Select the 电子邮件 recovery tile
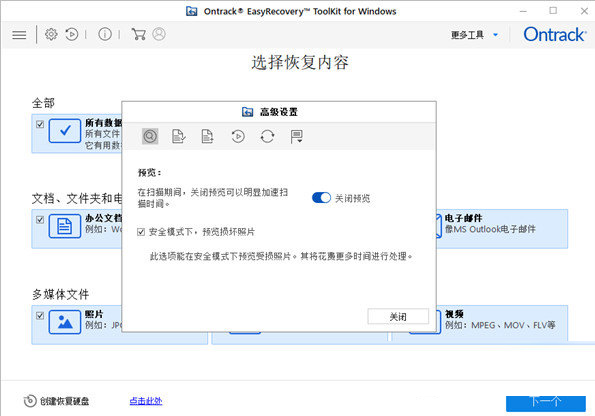Screen dimensions: 595x416 click(x=502, y=228)
